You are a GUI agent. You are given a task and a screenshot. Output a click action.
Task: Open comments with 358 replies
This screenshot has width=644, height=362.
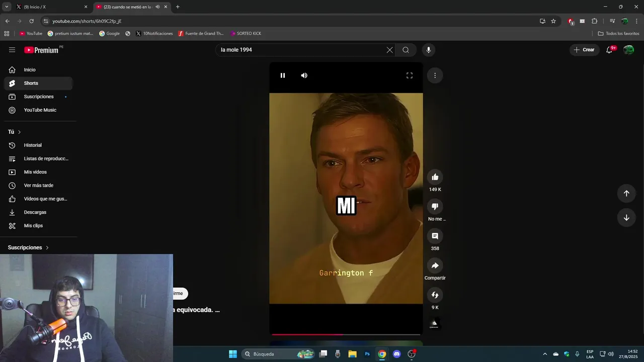tap(435, 236)
